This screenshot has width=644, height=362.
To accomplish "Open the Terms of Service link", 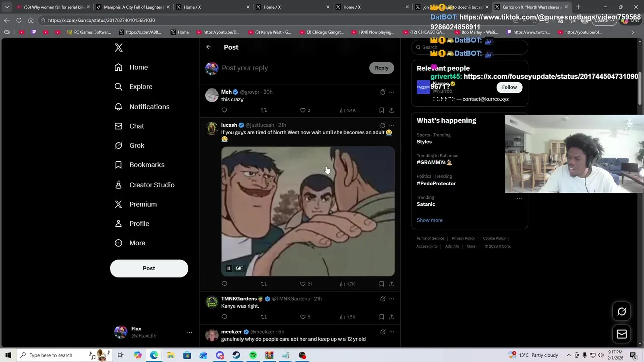I will pyautogui.click(x=430, y=238).
